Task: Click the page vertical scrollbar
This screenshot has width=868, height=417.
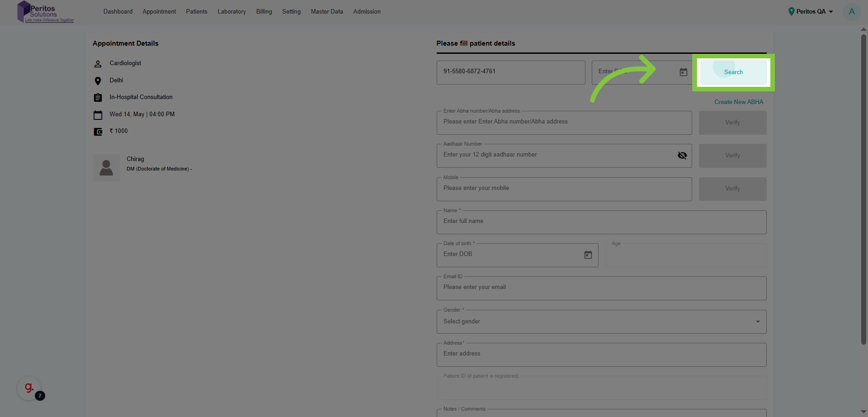Action: point(863,190)
